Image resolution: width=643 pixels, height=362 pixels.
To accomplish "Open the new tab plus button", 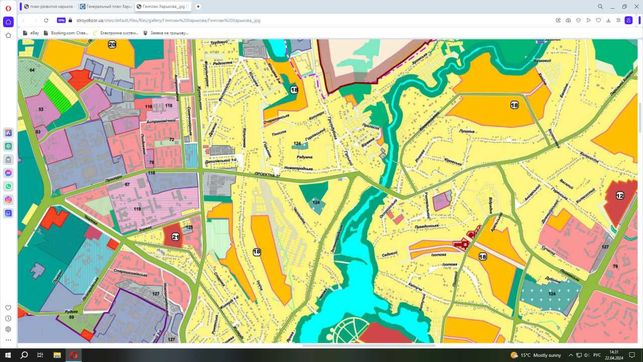I will (x=198, y=7).
